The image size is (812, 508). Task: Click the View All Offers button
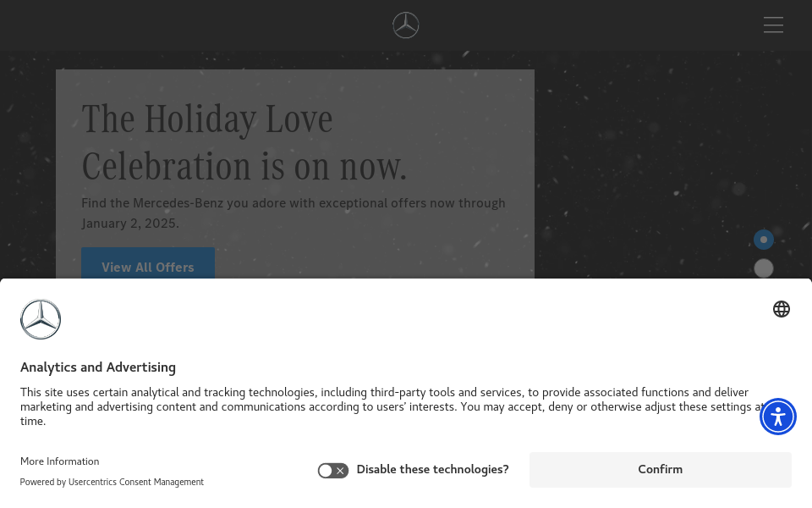pyautogui.click(x=148, y=267)
